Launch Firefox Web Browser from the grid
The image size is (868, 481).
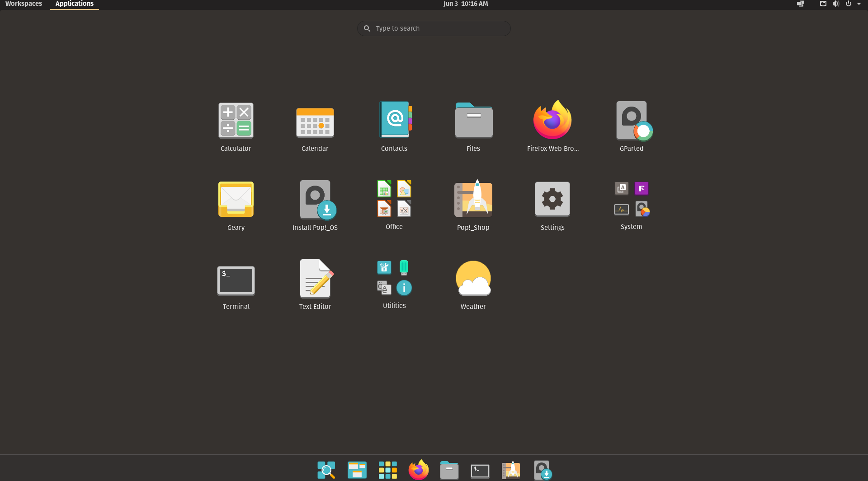coord(552,120)
